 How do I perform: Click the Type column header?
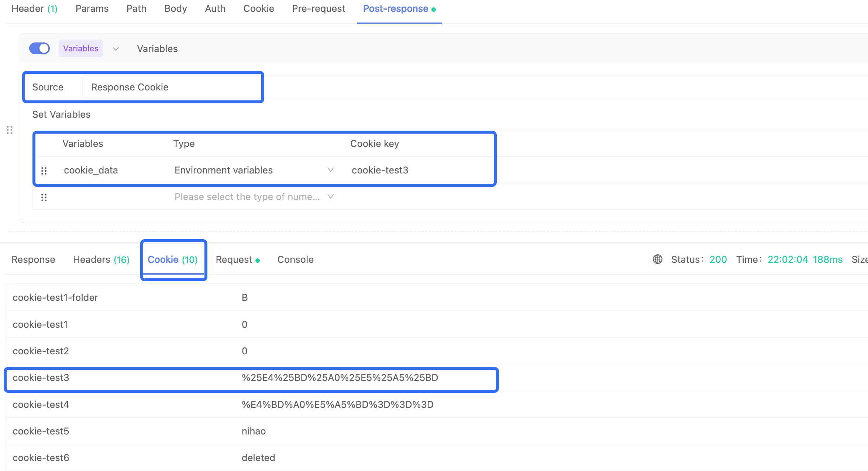(x=184, y=144)
